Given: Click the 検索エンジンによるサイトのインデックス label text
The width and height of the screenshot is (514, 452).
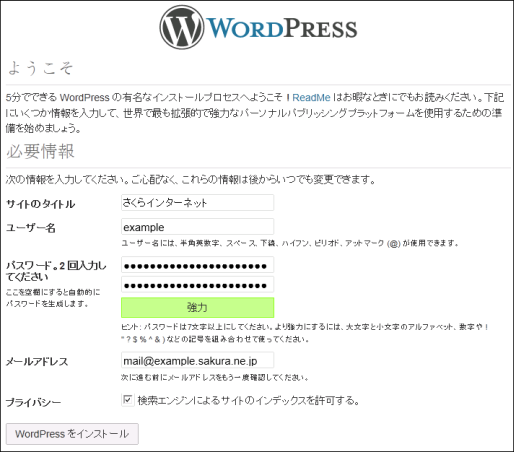Looking at the screenshot, I should [248, 400].
